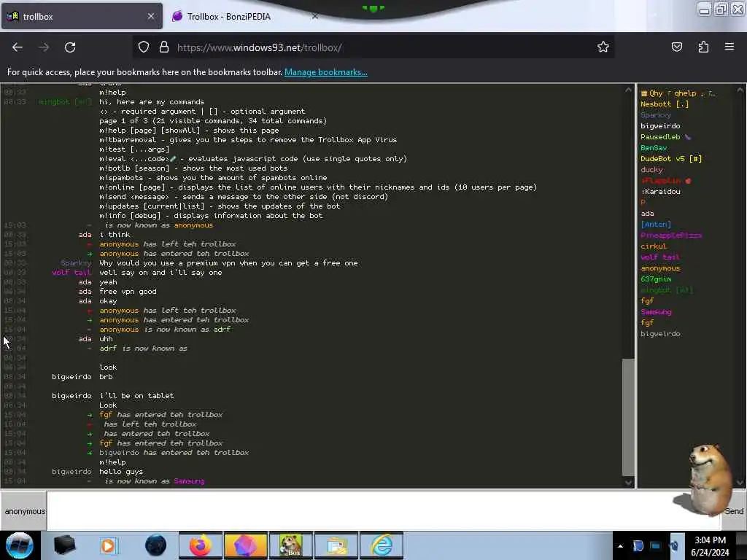
Task: Click the user list scroll down arrow
Action: pos(740,483)
